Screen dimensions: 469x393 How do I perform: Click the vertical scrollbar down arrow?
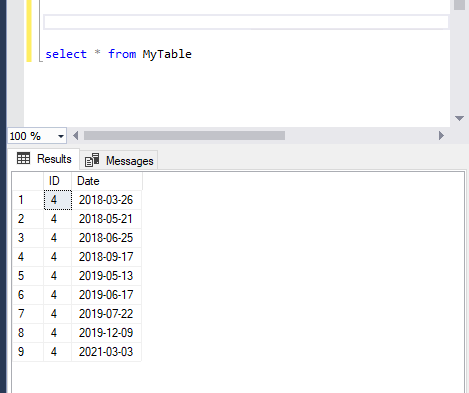point(459,118)
